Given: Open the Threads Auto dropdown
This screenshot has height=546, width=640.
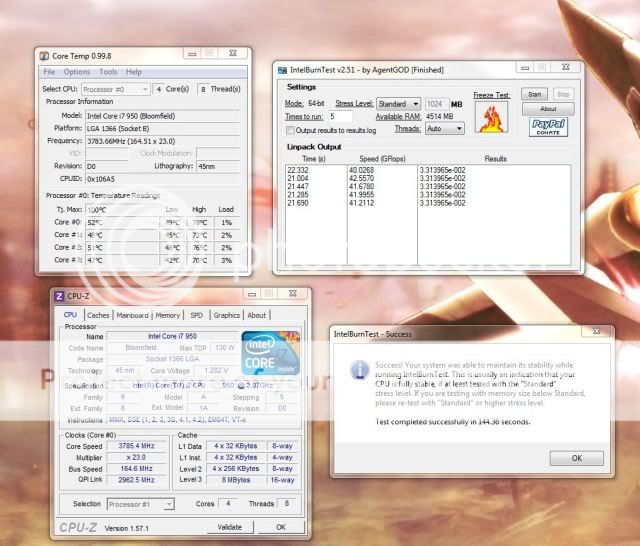Looking at the screenshot, I should point(444,129).
